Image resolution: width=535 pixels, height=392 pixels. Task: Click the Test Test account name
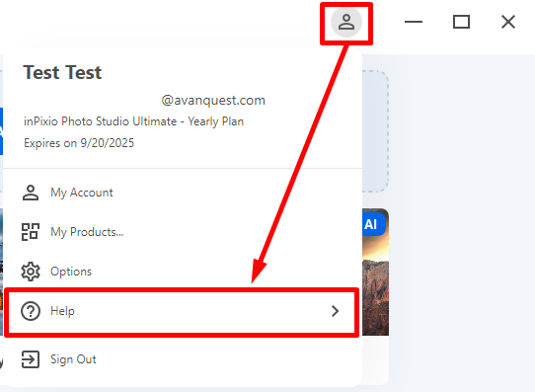(x=62, y=72)
